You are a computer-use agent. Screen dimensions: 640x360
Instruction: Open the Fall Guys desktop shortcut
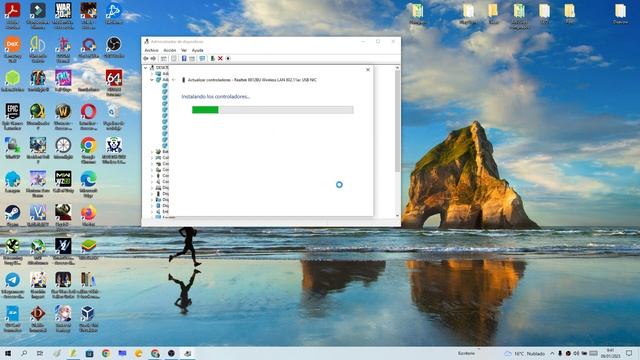click(63, 81)
